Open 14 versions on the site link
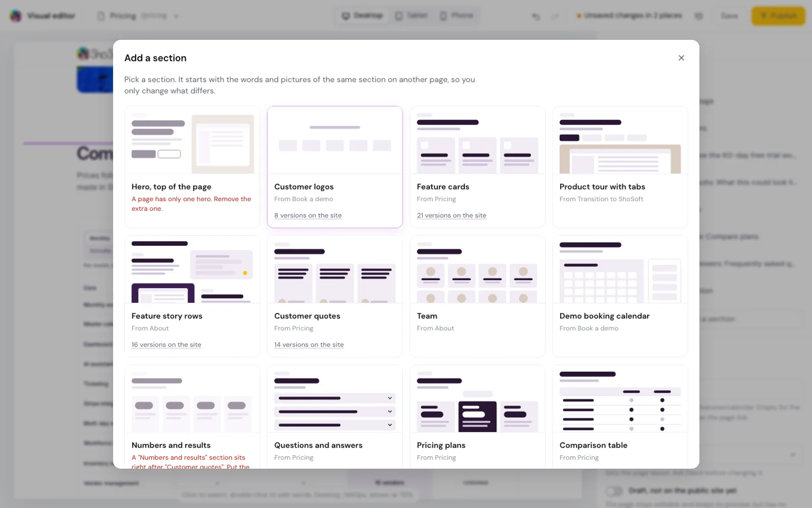The width and height of the screenshot is (812, 508). tap(309, 344)
